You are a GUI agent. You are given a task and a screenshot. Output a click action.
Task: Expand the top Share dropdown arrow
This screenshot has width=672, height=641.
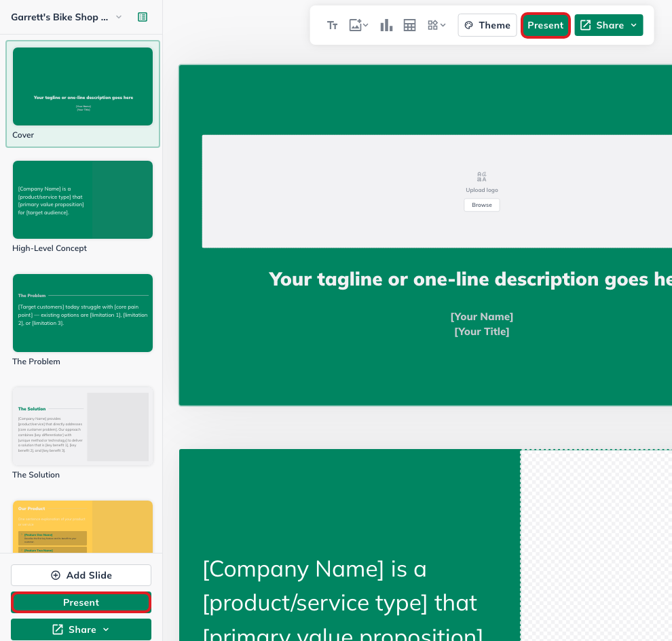(x=634, y=25)
